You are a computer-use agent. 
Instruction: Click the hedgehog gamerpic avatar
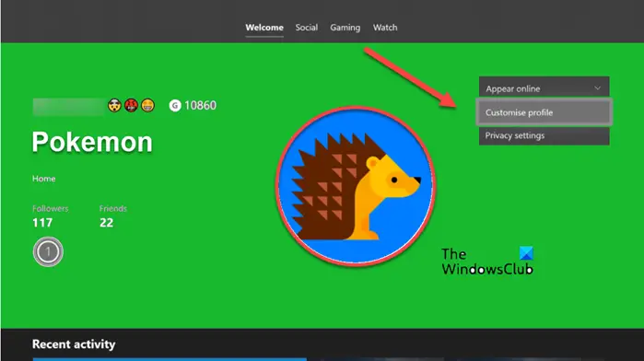click(x=356, y=186)
